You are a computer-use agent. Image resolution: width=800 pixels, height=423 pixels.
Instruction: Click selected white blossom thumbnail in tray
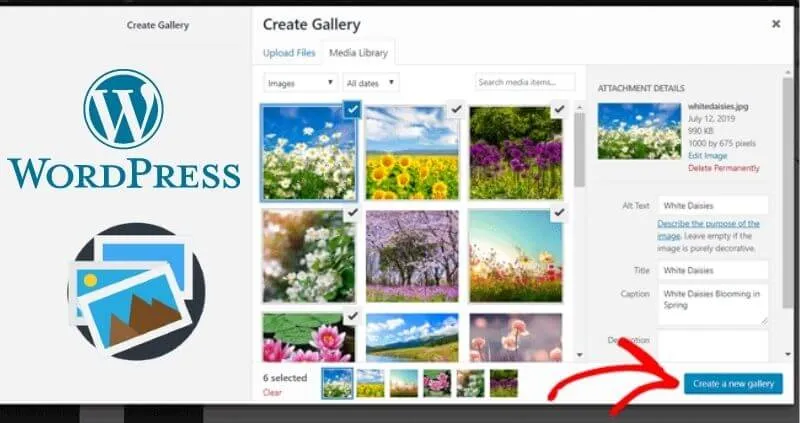pos(470,383)
